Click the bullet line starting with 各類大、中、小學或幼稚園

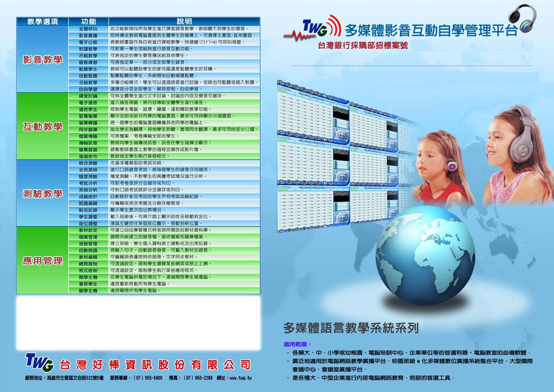point(411,353)
